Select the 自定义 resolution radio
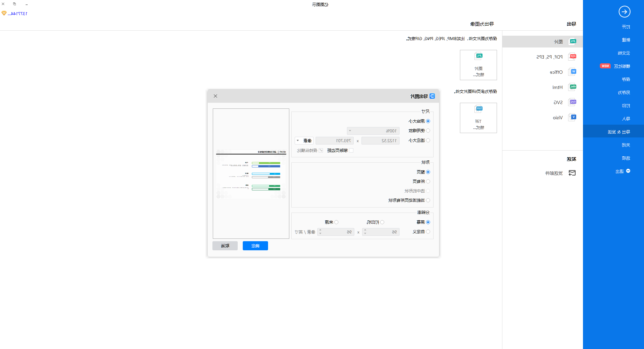The image size is (644, 349). point(428,232)
